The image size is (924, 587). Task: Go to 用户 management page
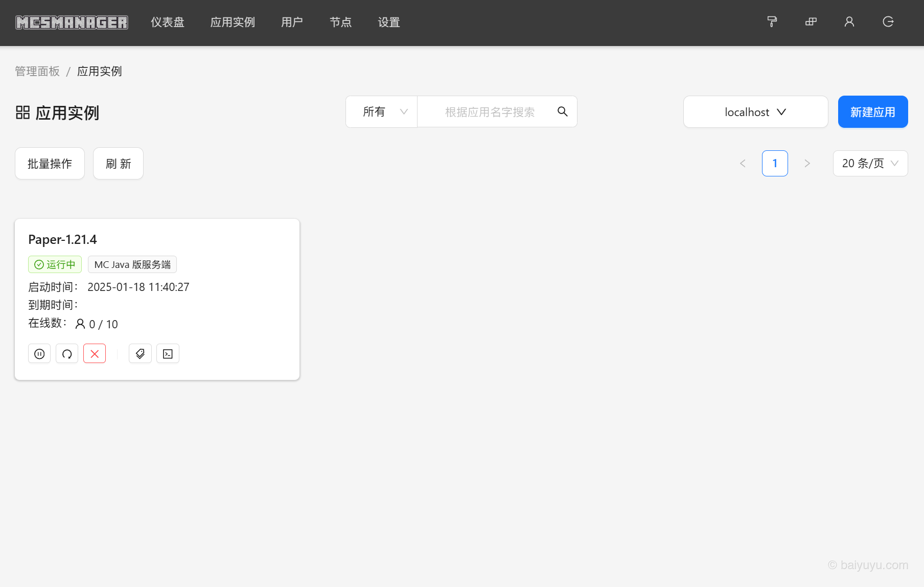292,22
